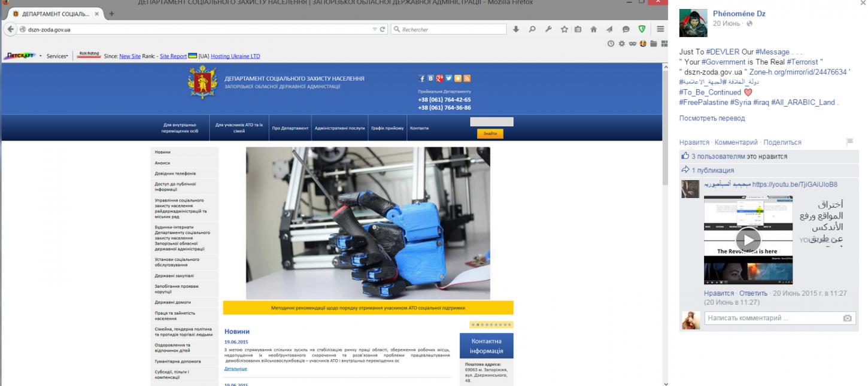Open the site's Facebook social icon

point(421,78)
